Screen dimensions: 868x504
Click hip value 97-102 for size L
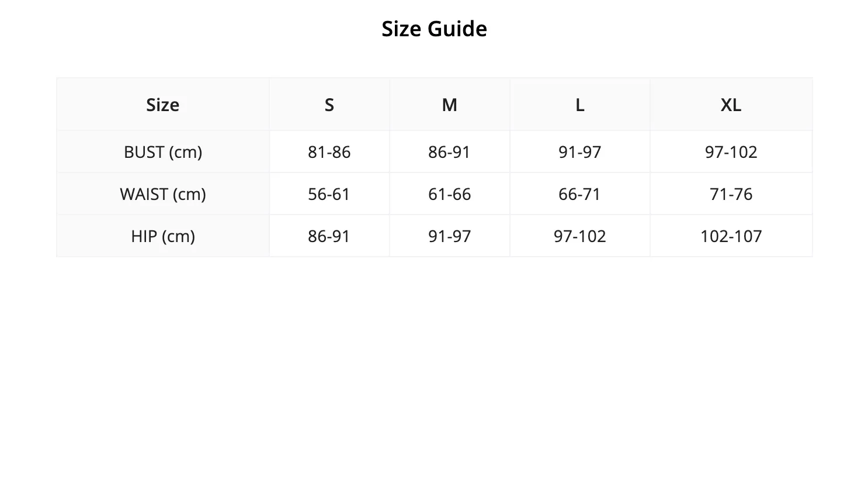(579, 236)
